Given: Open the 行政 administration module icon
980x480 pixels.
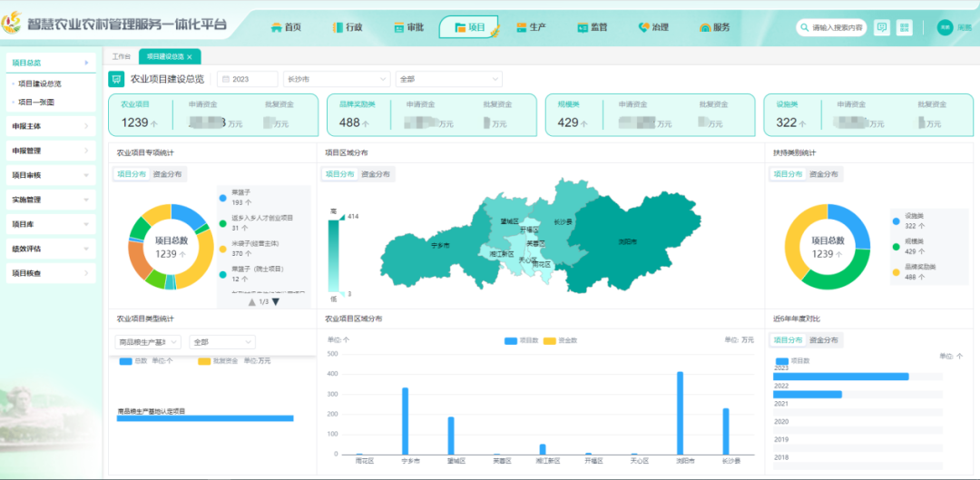Looking at the screenshot, I should tap(338, 27).
